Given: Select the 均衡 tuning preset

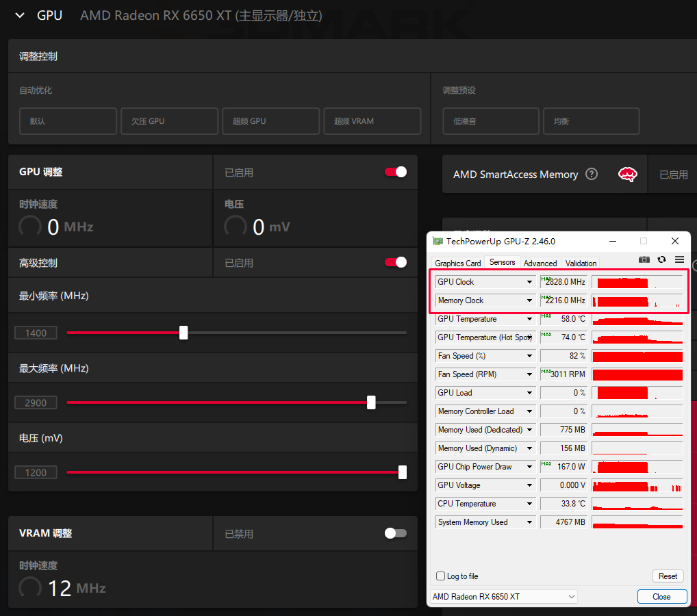Looking at the screenshot, I should click(591, 121).
